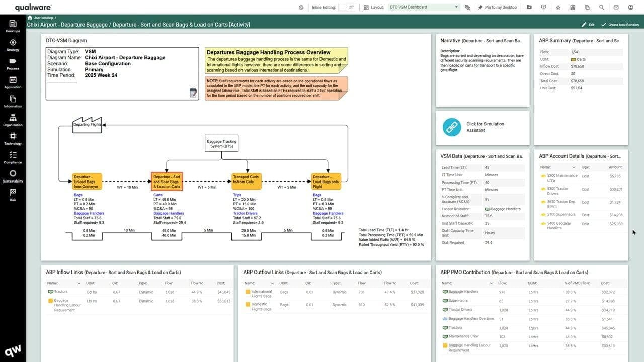Click the copy documents icon

click(x=587, y=7)
